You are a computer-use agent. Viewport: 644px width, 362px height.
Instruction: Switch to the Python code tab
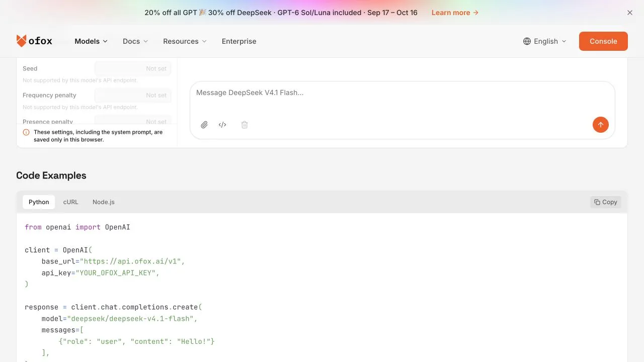point(39,202)
